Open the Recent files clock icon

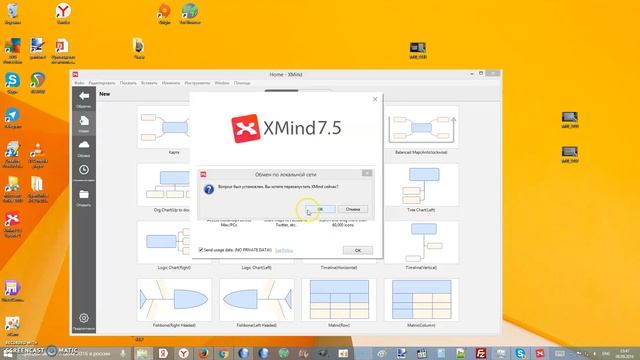[x=84, y=170]
